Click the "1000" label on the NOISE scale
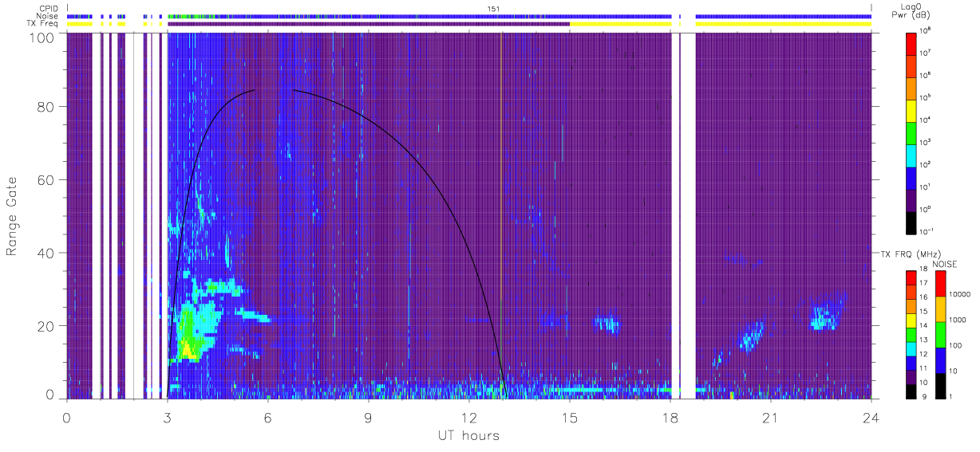This screenshot has height=452, width=980. pos(957,320)
